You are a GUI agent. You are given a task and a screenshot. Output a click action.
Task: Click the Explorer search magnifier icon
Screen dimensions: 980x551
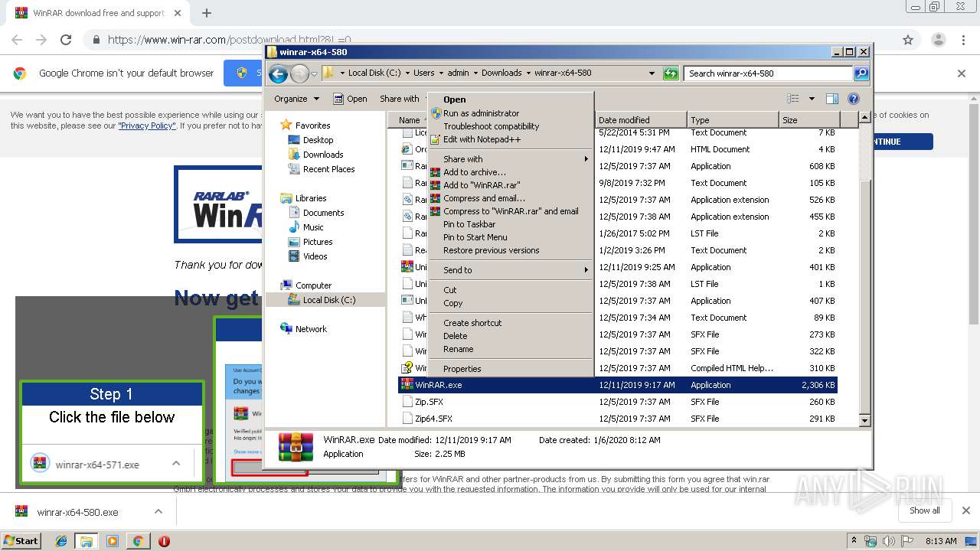coord(861,73)
